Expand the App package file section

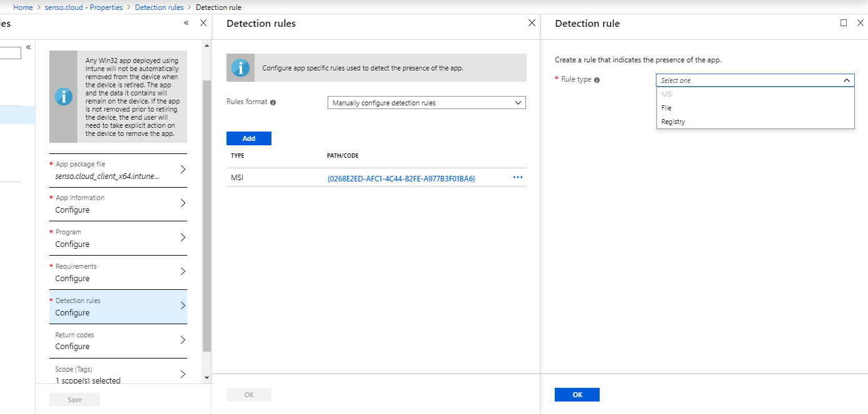coord(118,170)
